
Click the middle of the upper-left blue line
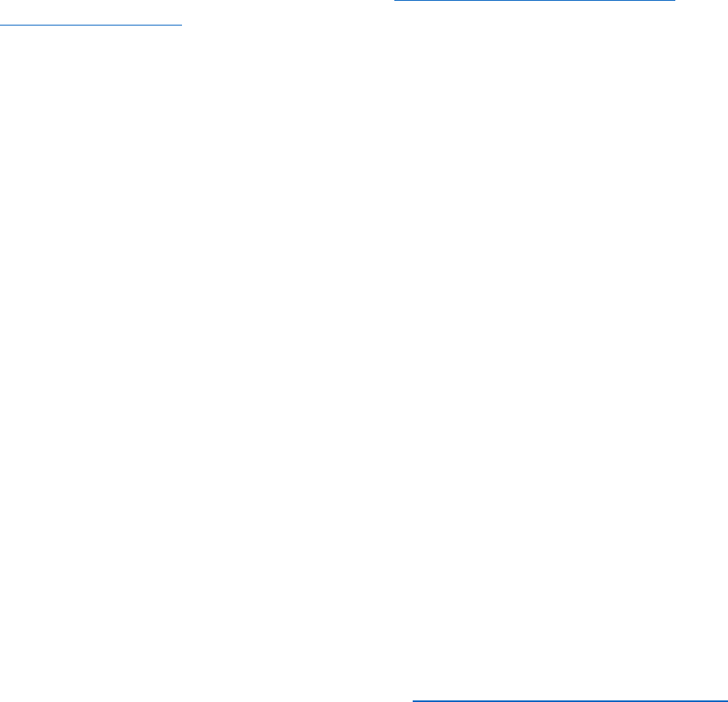(x=91, y=25)
